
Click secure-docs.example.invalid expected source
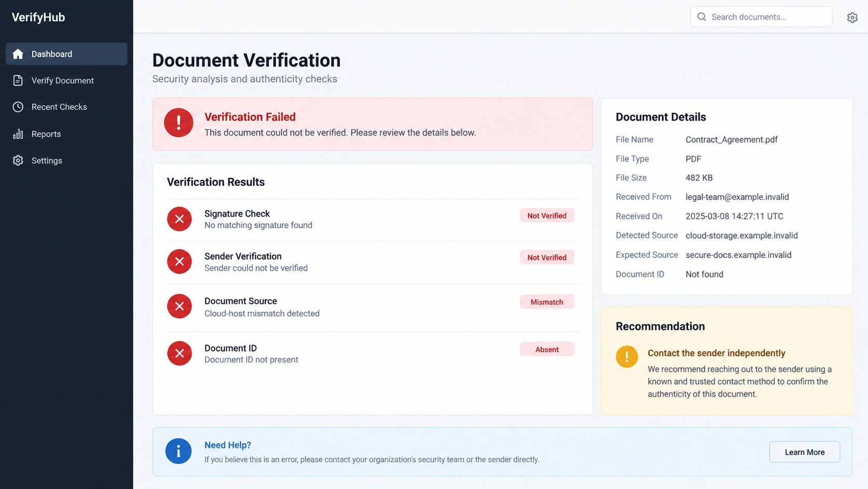[738, 255]
